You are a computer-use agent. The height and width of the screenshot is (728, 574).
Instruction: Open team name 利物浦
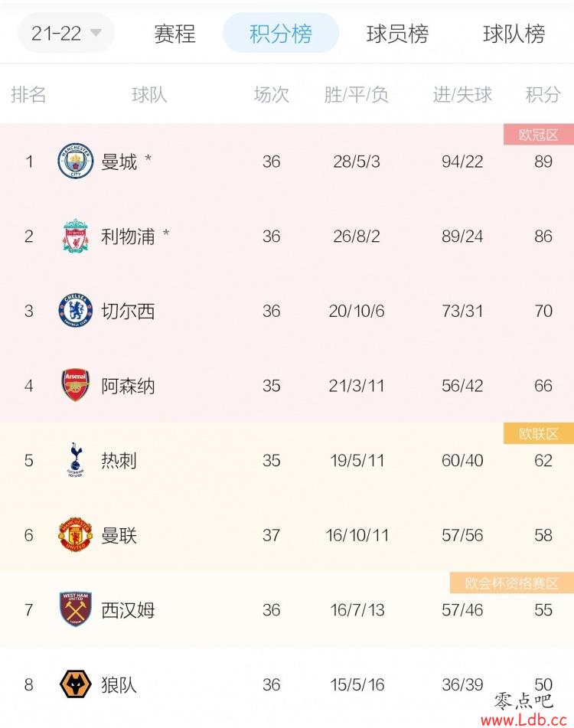(x=128, y=237)
